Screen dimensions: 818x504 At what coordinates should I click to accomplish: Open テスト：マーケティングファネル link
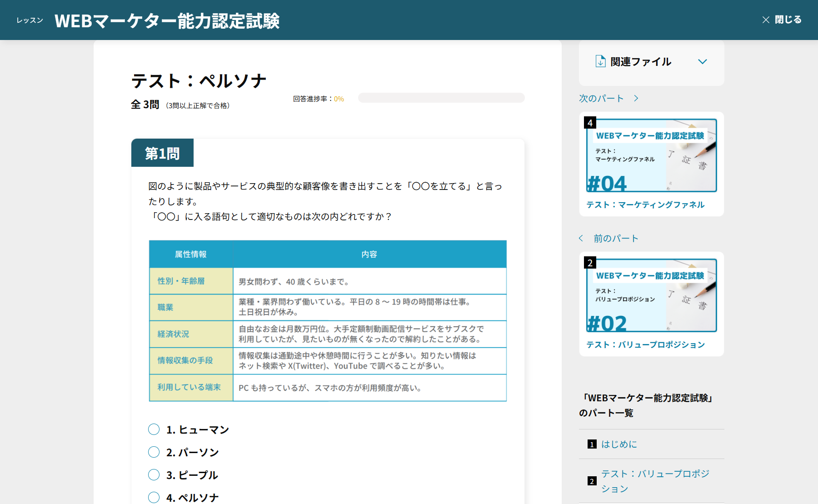pyautogui.click(x=645, y=205)
